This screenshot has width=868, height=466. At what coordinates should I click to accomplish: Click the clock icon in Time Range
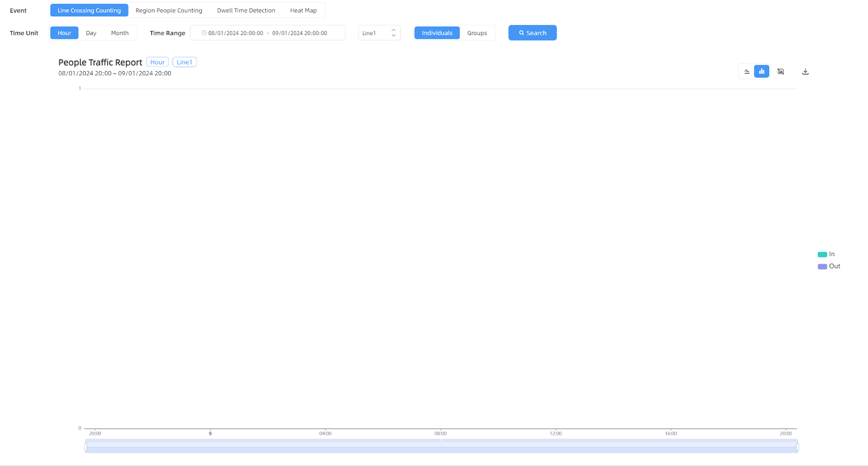click(204, 33)
